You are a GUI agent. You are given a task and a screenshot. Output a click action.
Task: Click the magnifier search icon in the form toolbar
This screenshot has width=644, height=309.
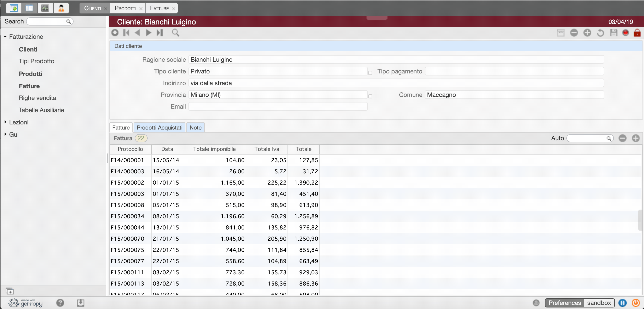pos(175,33)
